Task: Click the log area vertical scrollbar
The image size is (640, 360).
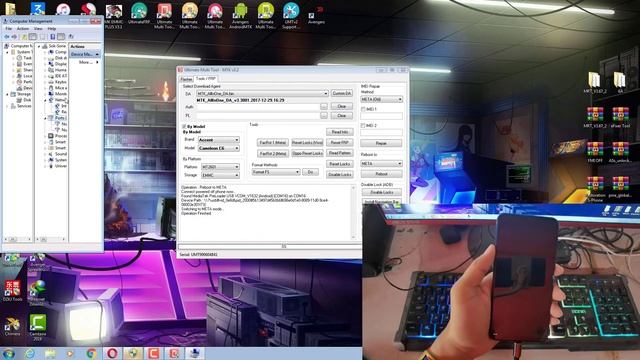Action: pyautogui.click(x=353, y=212)
